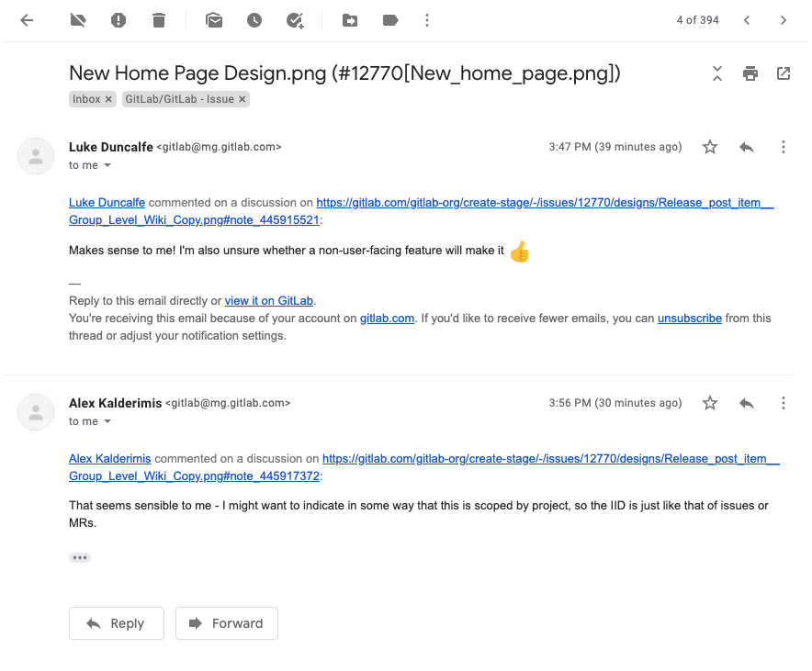
Task: Open the Labels icon in the toolbar
Action: (390, 19)
